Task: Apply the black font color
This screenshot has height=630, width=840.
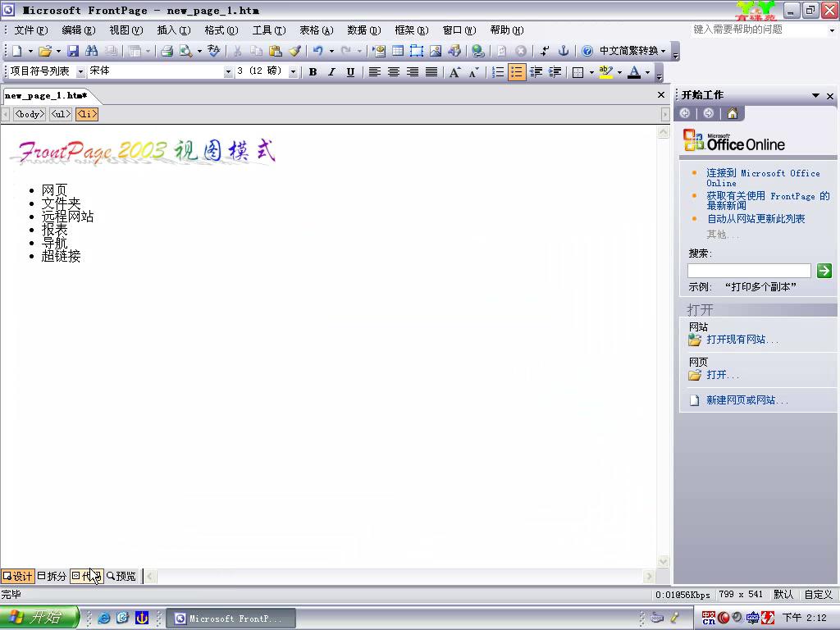Action: 634,72
